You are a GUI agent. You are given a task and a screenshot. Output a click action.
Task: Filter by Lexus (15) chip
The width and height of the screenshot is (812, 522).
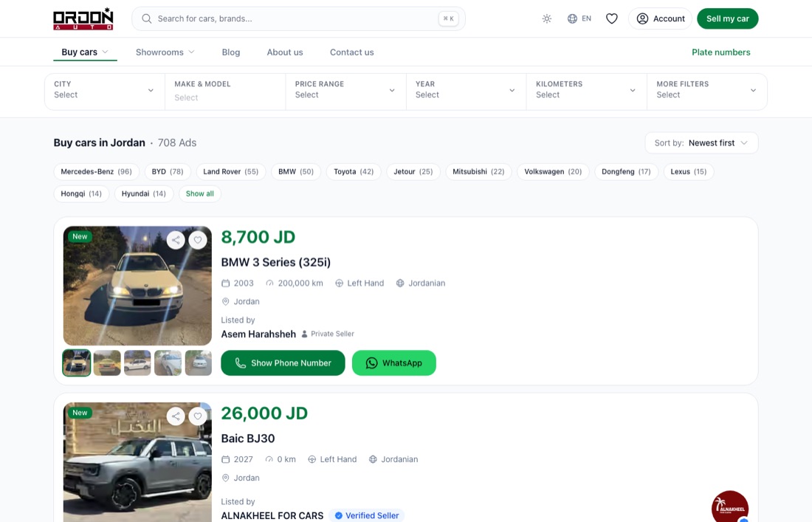click(x=688, y=171)
